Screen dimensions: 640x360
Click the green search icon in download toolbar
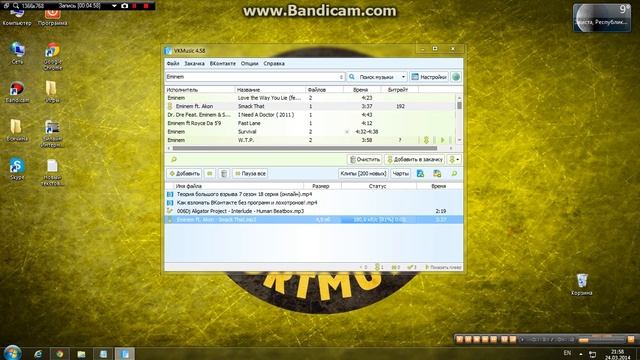click(454, 173)
